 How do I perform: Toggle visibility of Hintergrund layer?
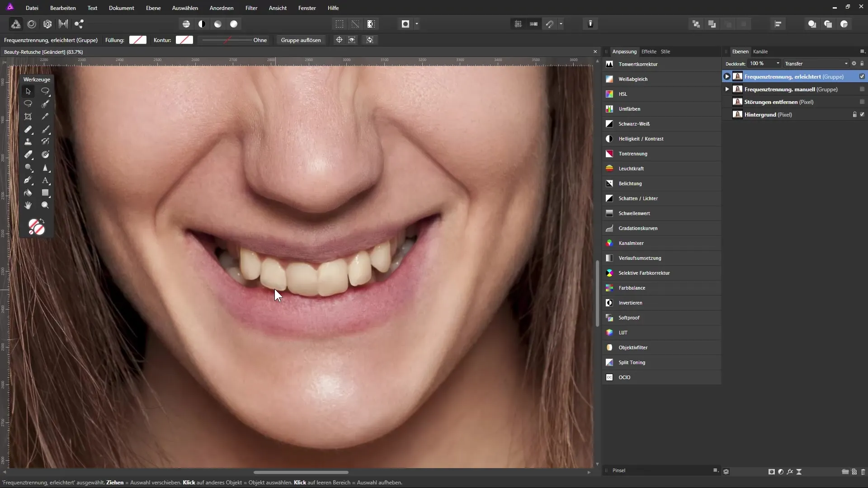tap(862, 114)
